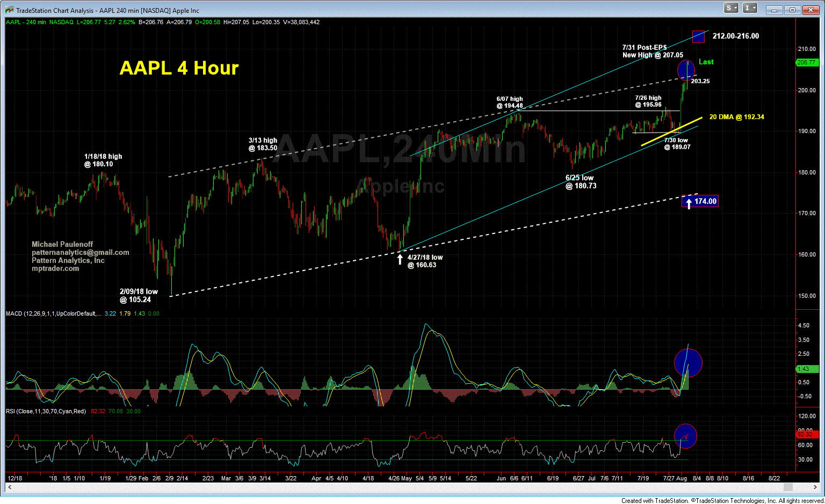This screenshot has height=504, width=825.
Task: Select the 'mptrader.com' text line
Action: (55, 268)
